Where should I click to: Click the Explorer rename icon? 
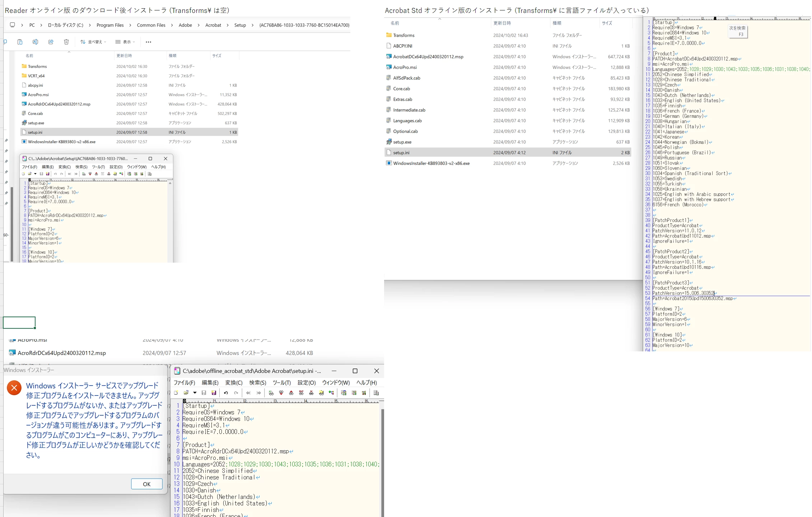pos(35,42)
